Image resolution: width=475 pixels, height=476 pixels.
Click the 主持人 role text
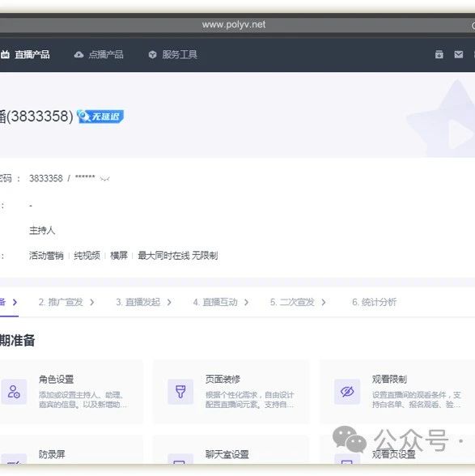pos(42,231)
